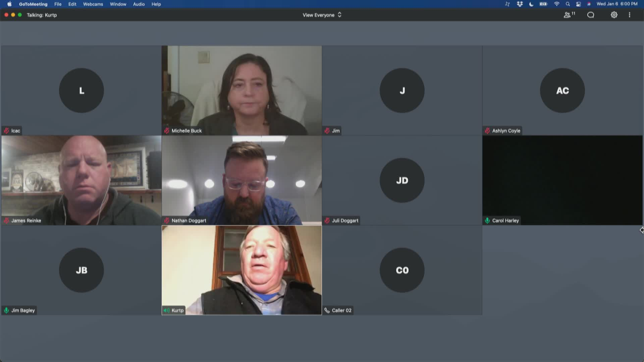Open the Audio menu
644x362 pixels.
139,4
